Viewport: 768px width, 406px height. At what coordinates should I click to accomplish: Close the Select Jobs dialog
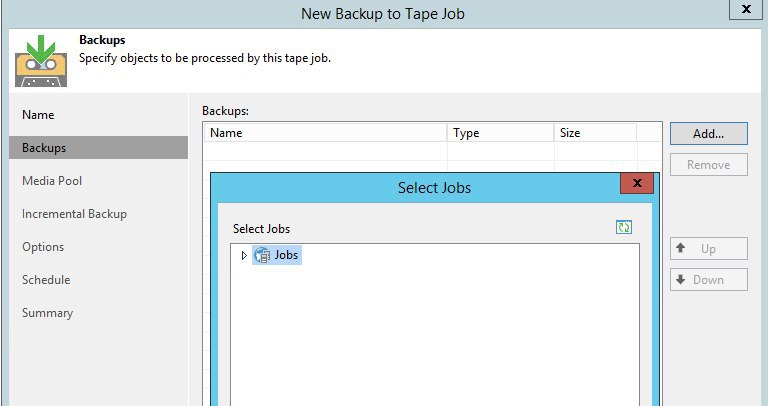pyautogui.click(x=636, y=184)
